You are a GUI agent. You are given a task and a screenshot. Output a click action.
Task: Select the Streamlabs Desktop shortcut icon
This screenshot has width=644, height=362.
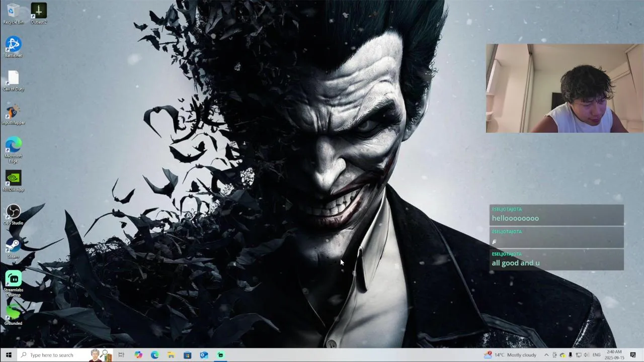coord(13,284)
